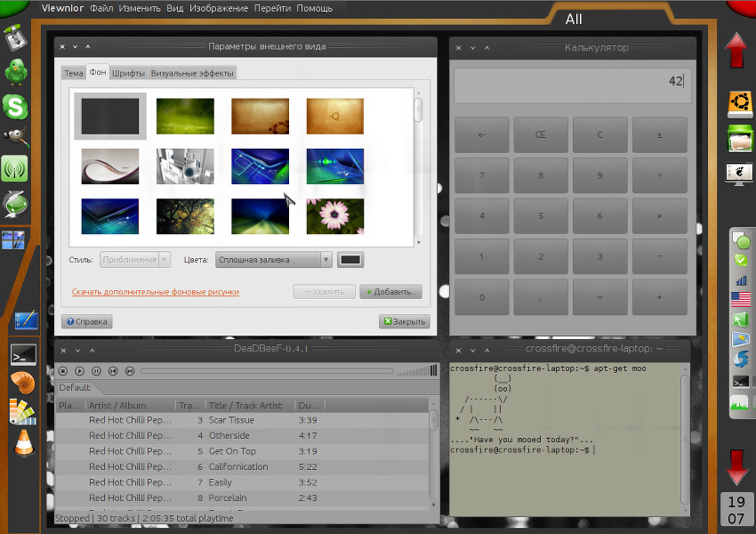The image size is (756, 534).
Task: Open the blue drawing pencil dock icon
Action: pos(26,320)
